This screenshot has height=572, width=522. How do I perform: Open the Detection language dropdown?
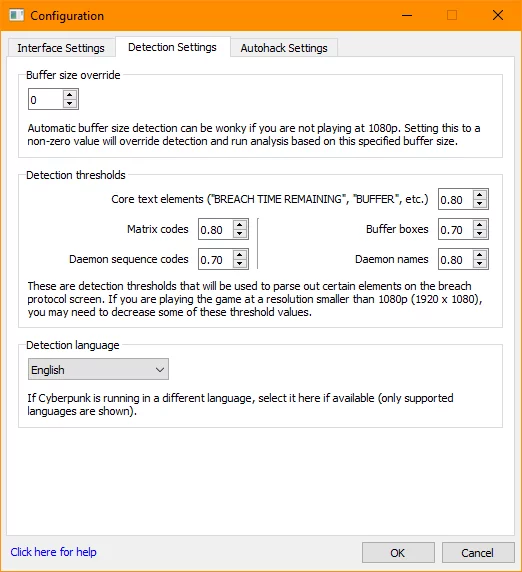tap(98, 369)
